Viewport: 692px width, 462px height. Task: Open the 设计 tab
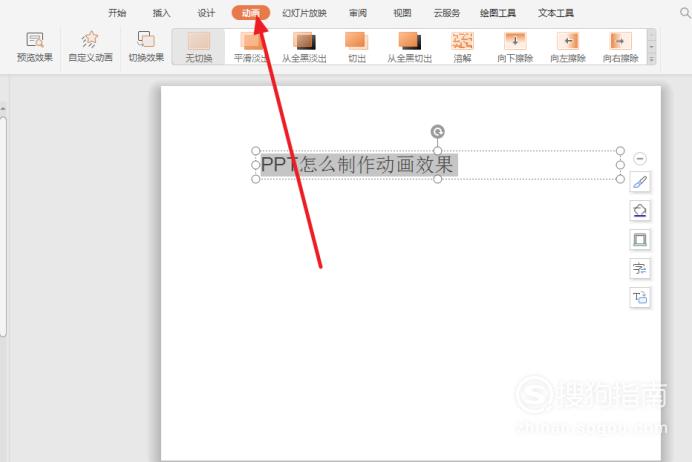tap(206, 13)
